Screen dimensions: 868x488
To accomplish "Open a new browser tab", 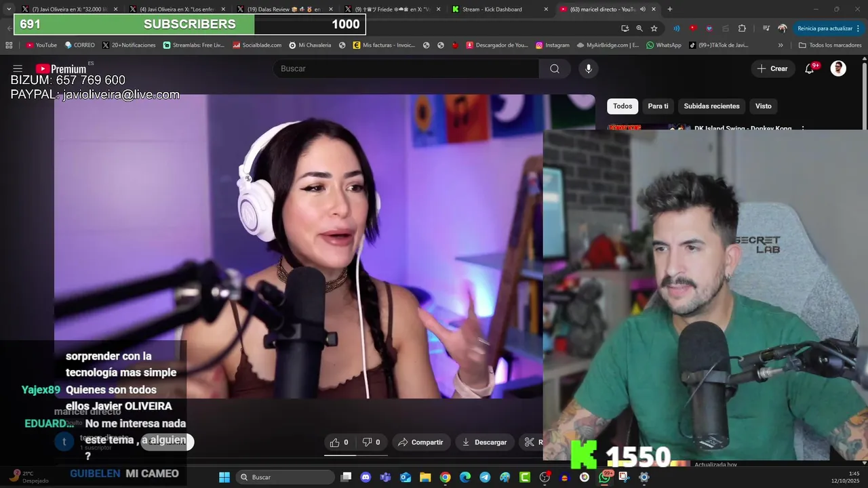I will (670, 9).
